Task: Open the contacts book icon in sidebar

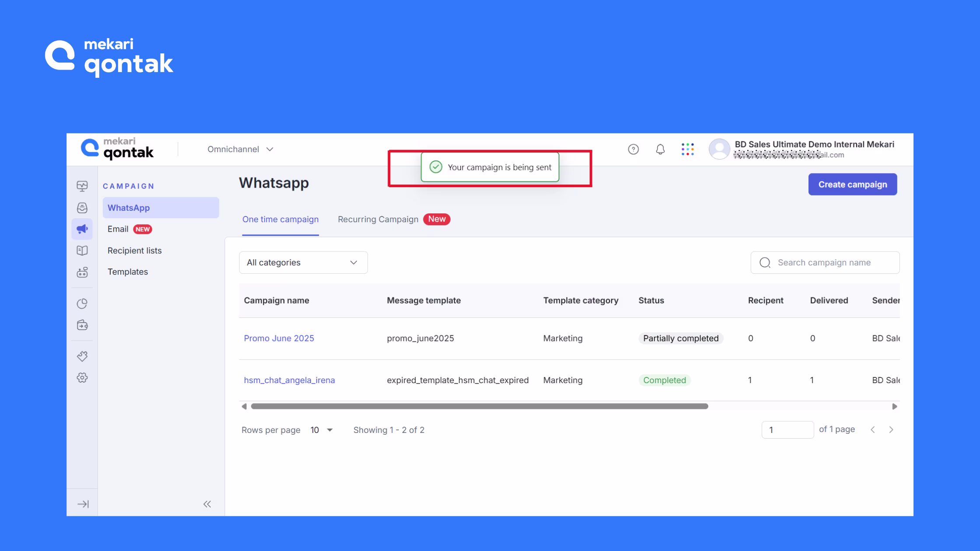Action: tap(82, 251)
